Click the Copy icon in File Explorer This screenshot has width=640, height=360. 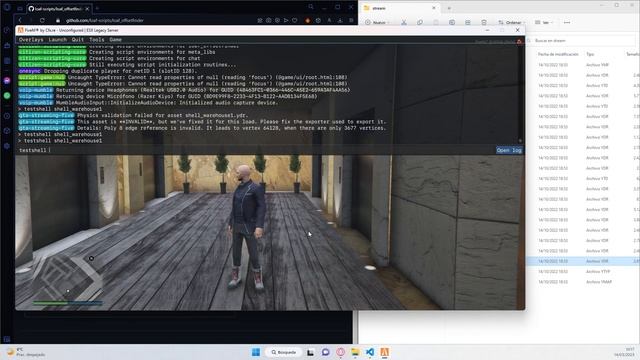pyautogui.click(x=420, y=22)
